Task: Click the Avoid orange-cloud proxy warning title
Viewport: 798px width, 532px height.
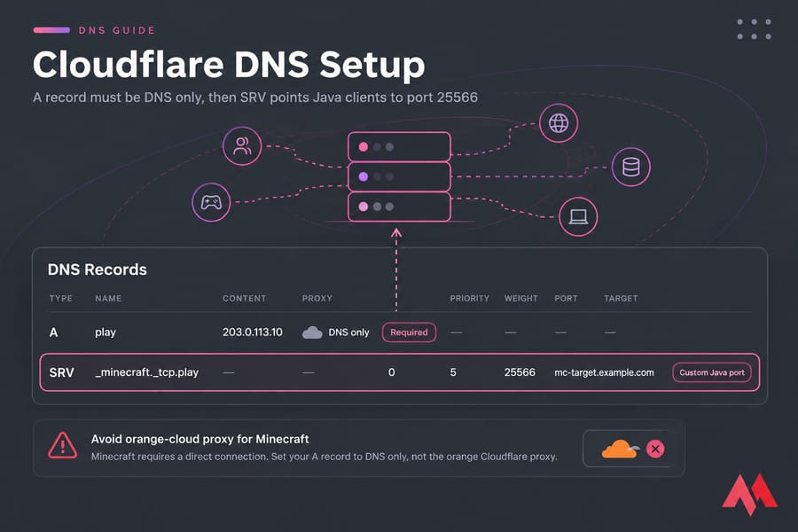Action: click(x=200, y=439)
